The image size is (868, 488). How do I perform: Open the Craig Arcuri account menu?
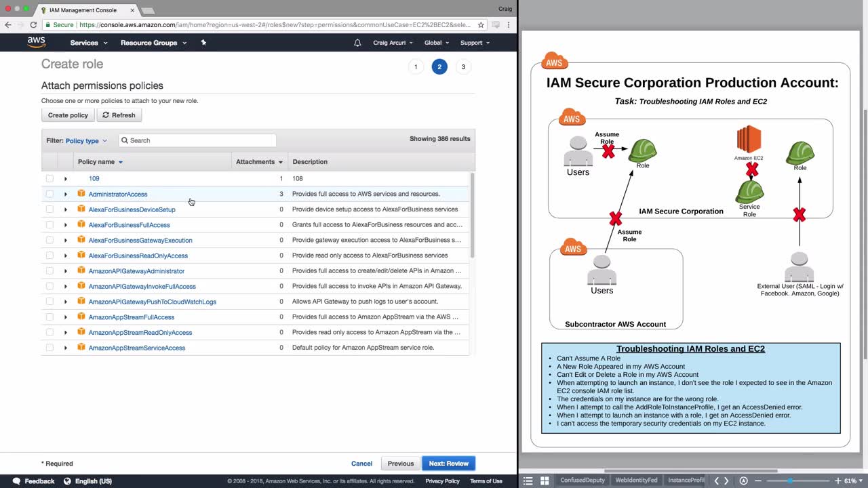[393, 43]
